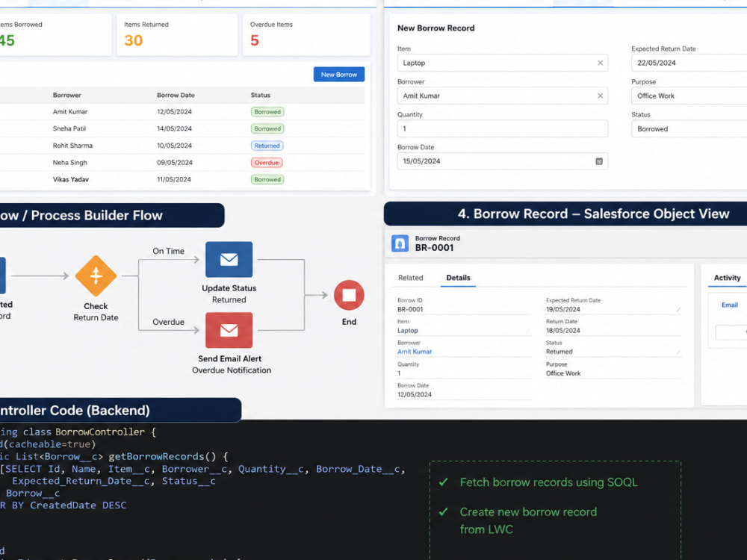
Task: Click the Borrow ID value BR-0001 in Details
Action: point(410,310)
